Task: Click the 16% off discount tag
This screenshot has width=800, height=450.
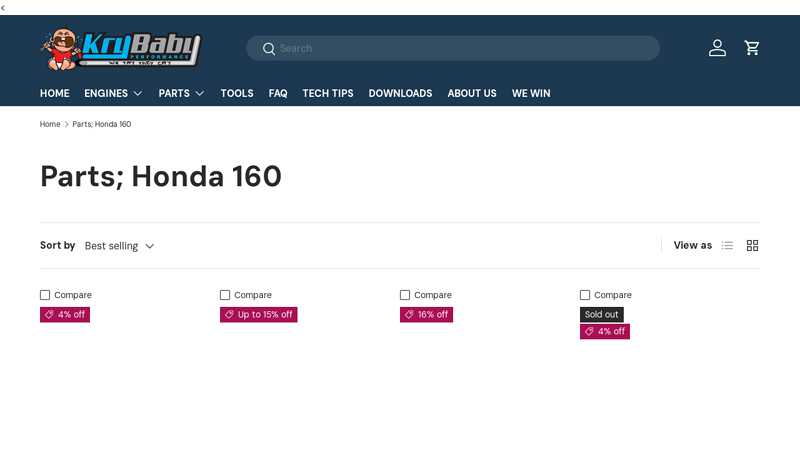Action: point(426,315)
